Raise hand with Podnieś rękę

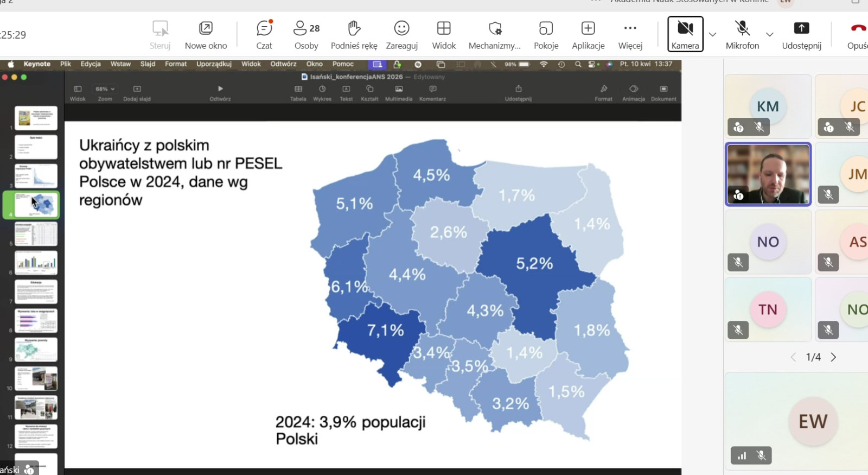354,34
